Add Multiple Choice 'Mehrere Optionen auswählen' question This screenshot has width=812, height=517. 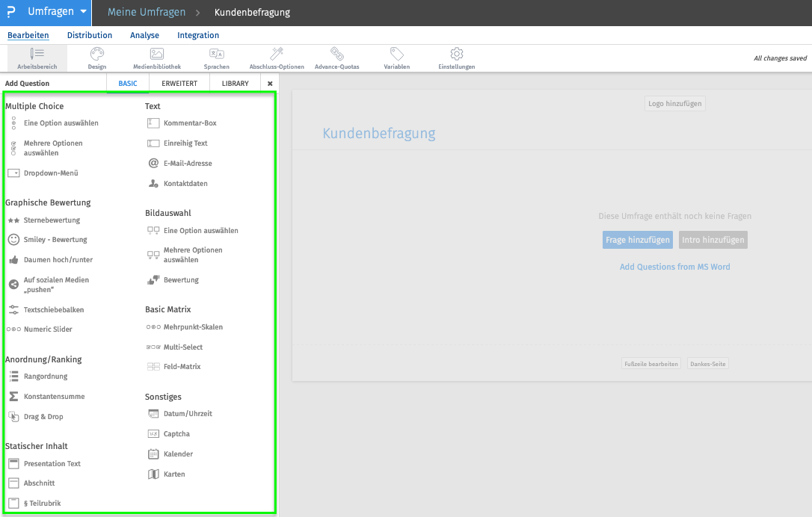(x=52, y=148)
